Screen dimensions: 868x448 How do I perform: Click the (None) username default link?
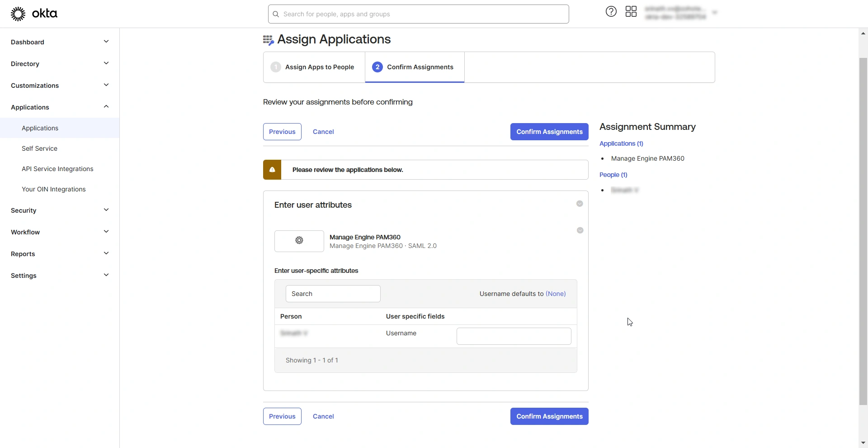[555, 294]
